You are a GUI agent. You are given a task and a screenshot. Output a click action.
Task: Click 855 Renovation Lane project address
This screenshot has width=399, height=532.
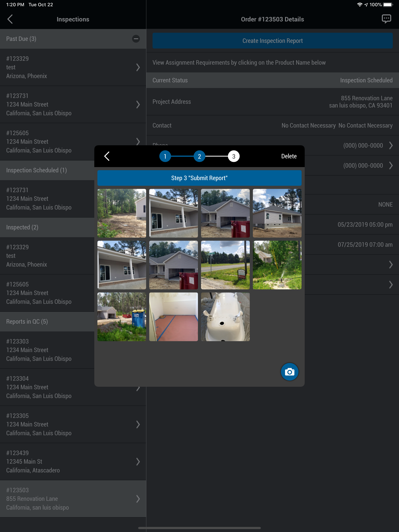(361, 102)
